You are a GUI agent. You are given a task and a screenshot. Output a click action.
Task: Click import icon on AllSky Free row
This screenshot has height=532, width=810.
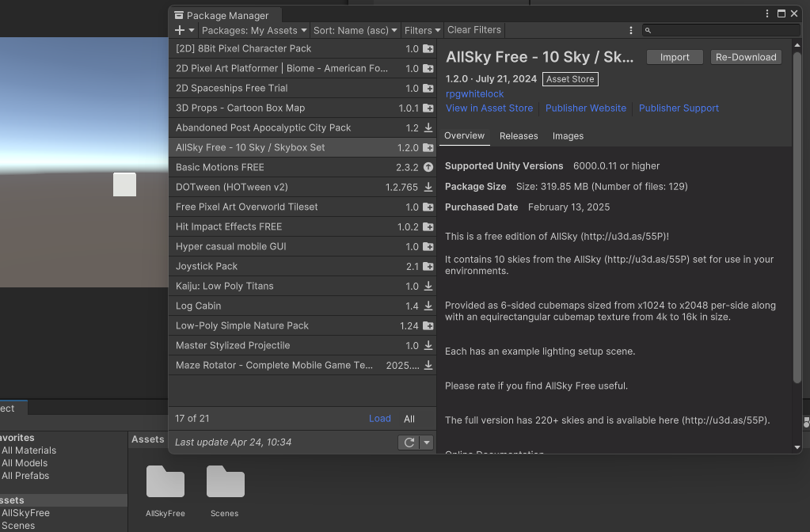coord(428,148)
